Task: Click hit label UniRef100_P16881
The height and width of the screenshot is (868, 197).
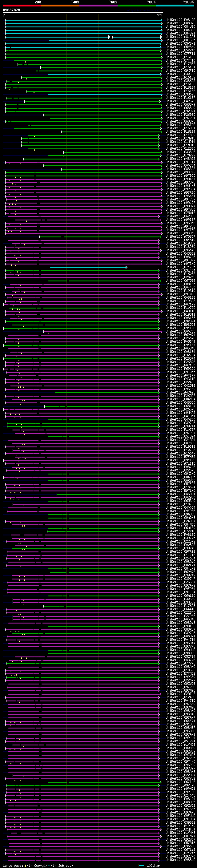Action: coord(180,128)
